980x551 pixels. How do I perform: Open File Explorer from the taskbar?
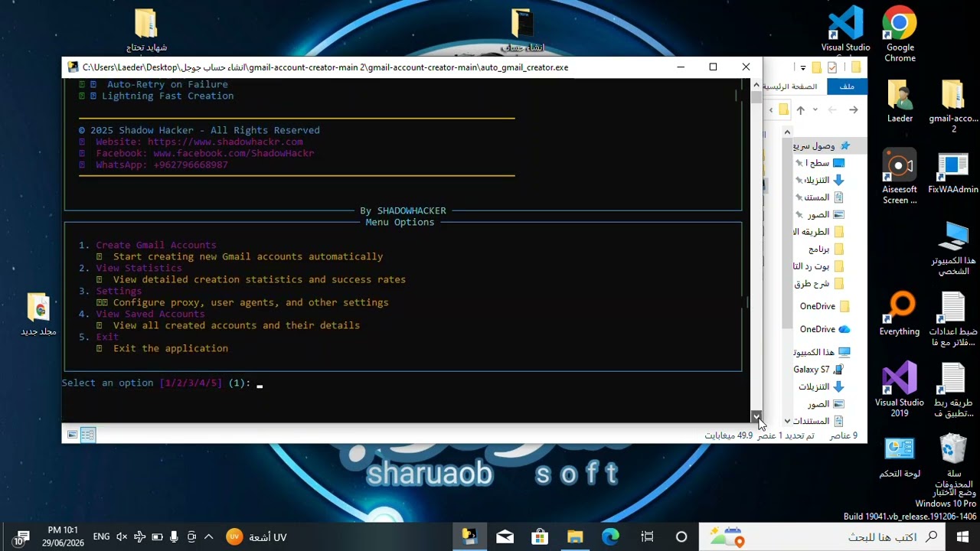(x=575, y=536)
